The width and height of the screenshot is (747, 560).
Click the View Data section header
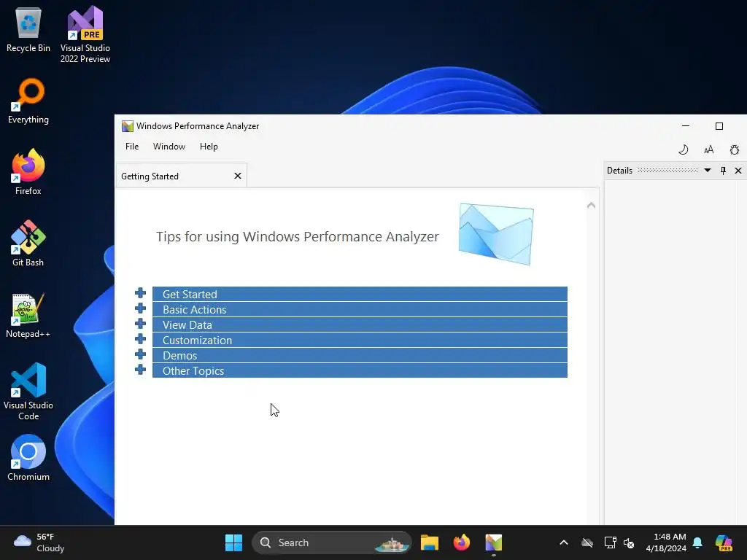pyautogui.click(x=360, y=324)
